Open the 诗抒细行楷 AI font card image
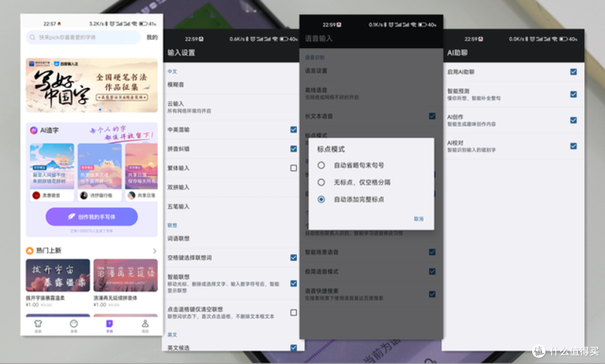The image size is (605, 364). tap(100, 166)
